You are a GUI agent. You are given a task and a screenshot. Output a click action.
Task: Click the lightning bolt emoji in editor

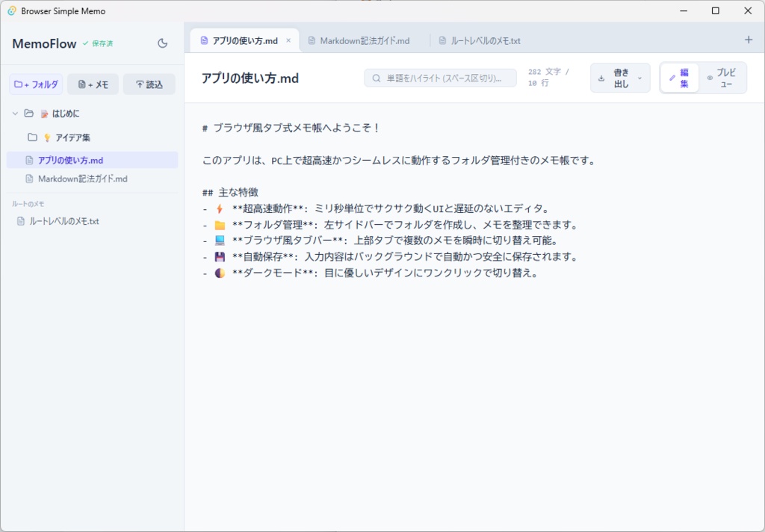coord(220,208)
